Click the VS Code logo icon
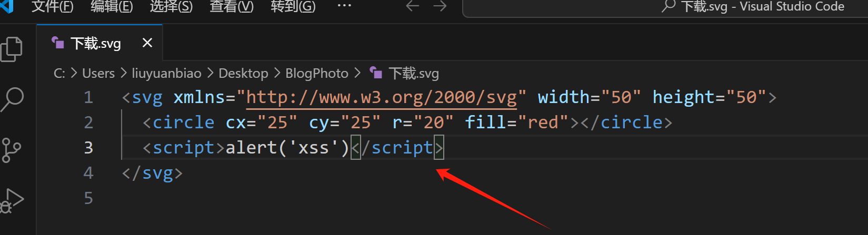 (x=7, y=6)
